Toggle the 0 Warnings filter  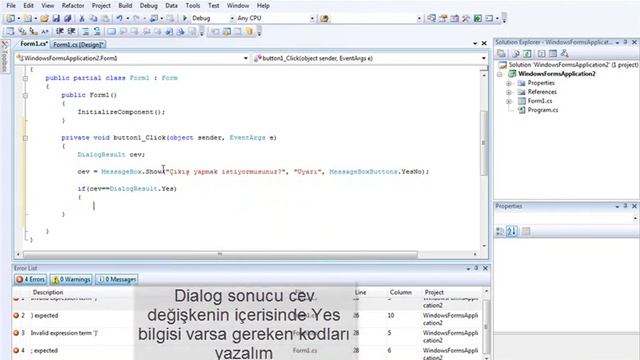click(x=71, y=280)
